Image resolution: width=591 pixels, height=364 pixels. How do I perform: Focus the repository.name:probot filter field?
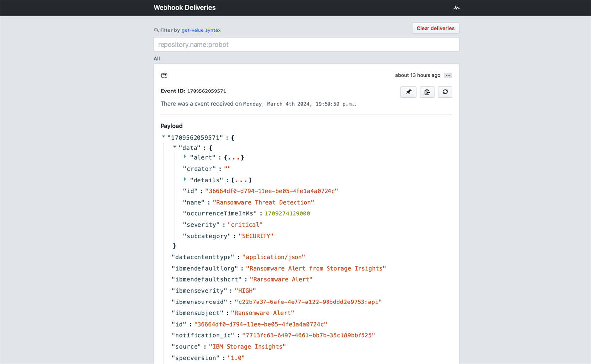306,44
